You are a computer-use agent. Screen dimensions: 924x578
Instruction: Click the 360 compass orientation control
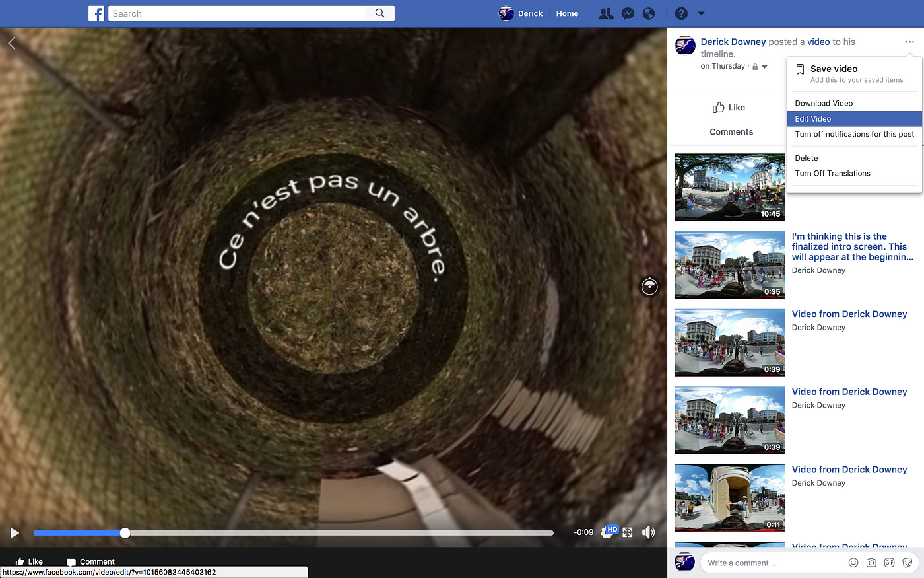click(x=649, y=286)
